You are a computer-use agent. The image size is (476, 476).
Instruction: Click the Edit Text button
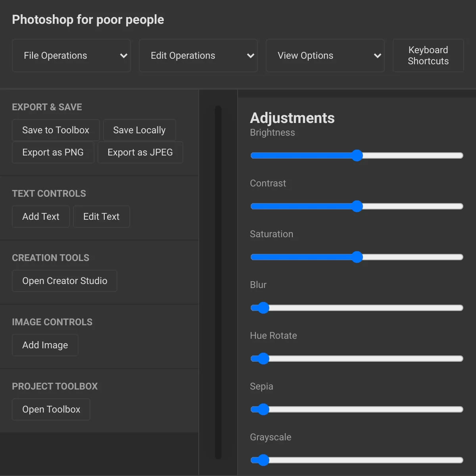coord(102,217)
